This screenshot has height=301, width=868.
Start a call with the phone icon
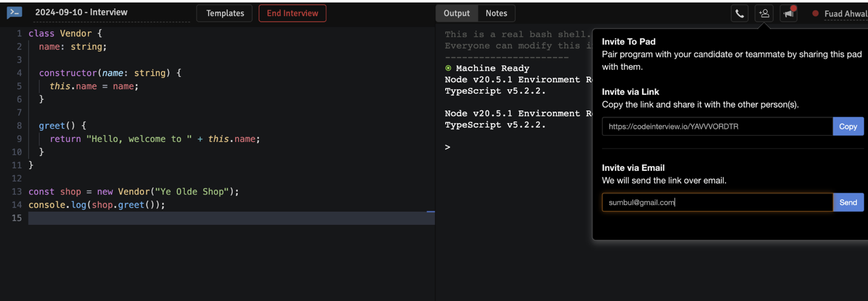click(739, 13)
